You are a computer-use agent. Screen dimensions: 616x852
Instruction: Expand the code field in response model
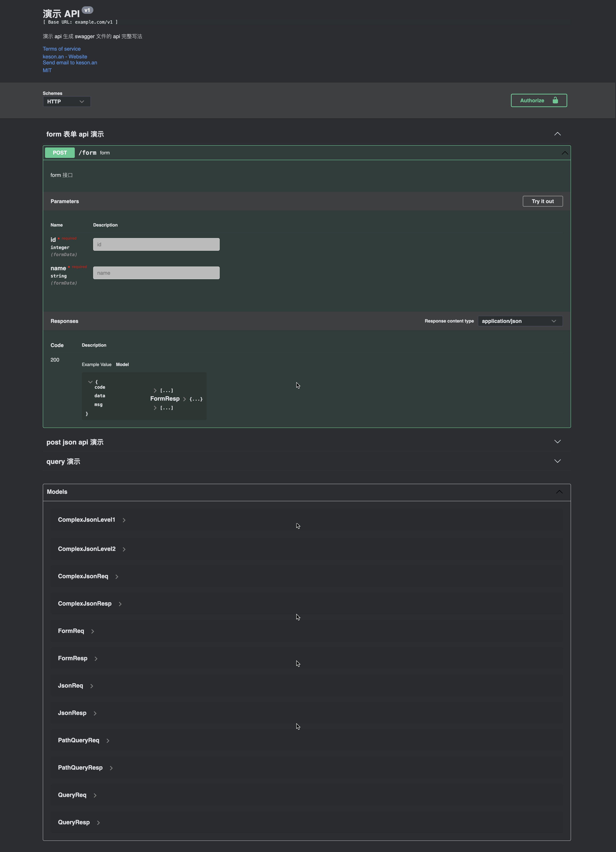coord(155,391)
